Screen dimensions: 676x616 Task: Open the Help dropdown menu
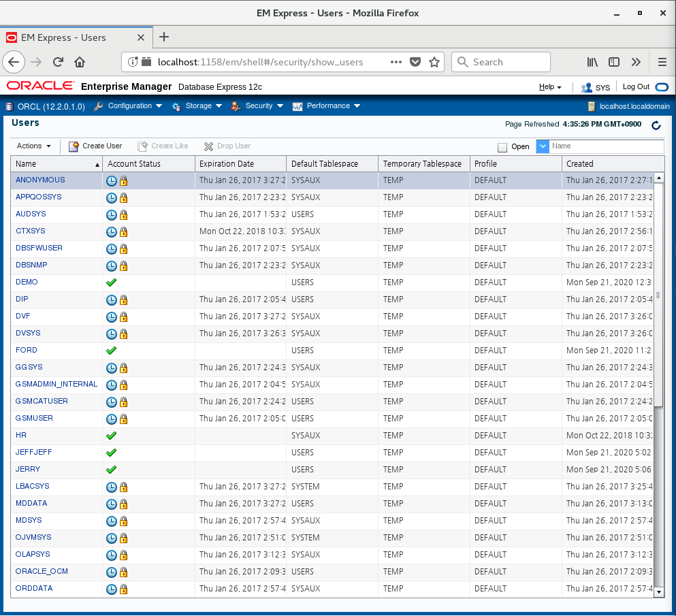550,87
